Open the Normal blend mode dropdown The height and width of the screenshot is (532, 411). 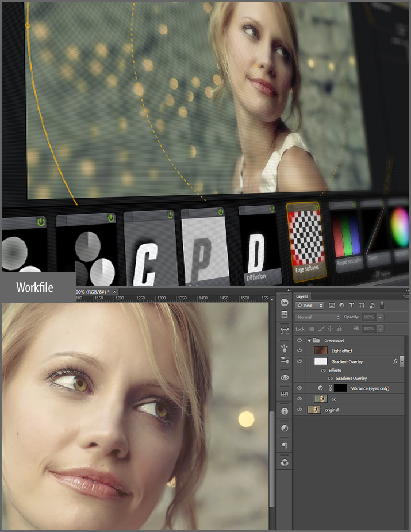point(318,317)
